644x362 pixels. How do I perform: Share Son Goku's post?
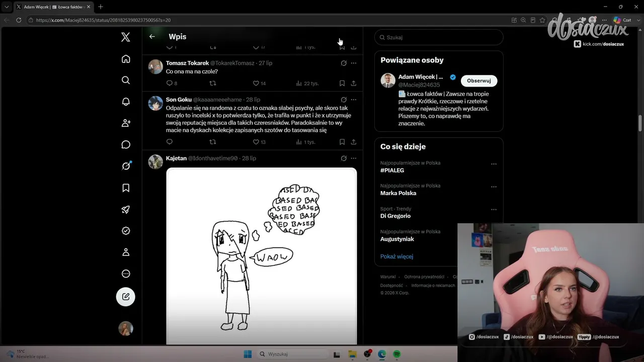354,142
